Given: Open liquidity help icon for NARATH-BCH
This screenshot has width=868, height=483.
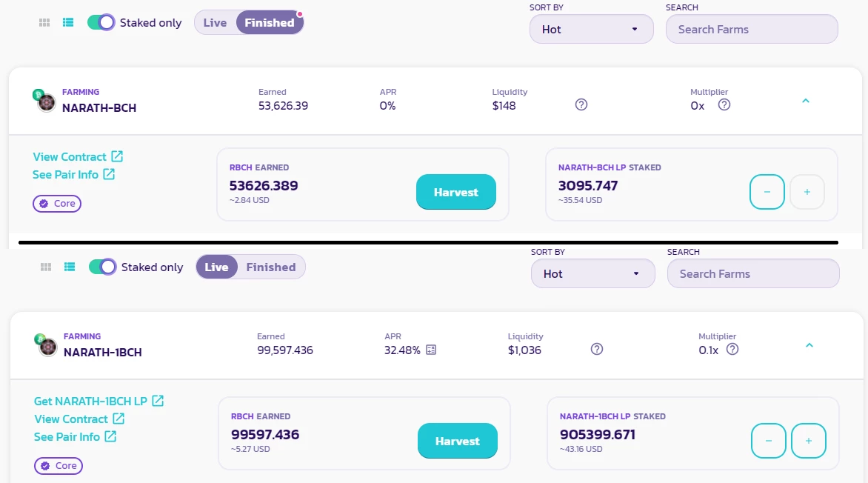Looking at the screenshot, I should 581,104.
